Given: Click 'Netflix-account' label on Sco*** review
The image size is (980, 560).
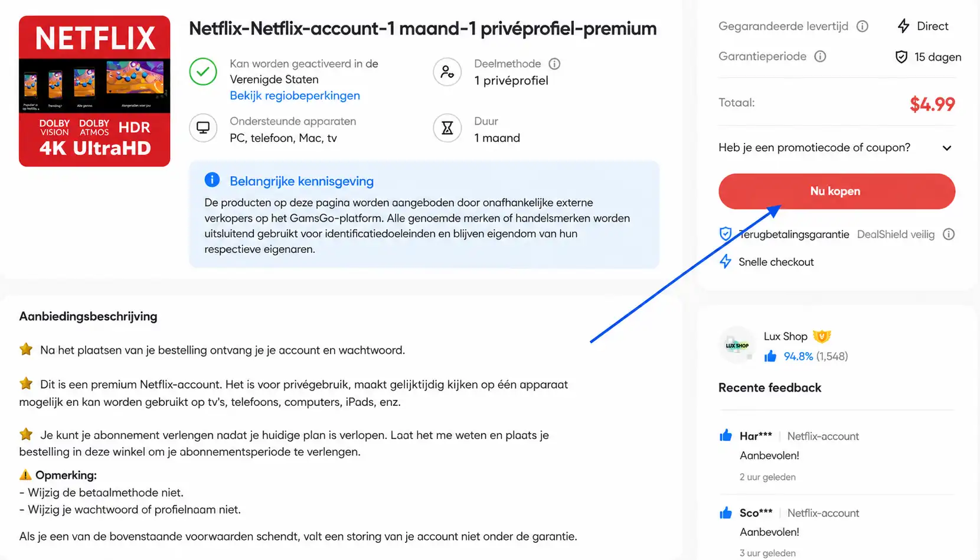Looking at the screenshot, I should coord(823,513).
